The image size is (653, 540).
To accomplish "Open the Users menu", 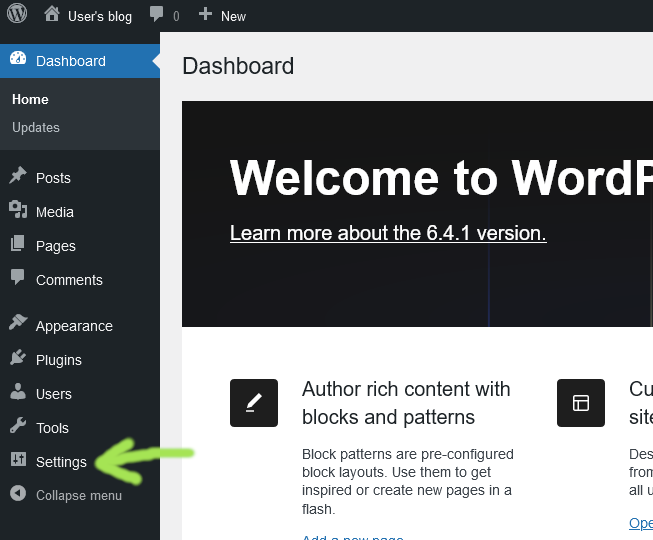I will click(x=54, y=394).
